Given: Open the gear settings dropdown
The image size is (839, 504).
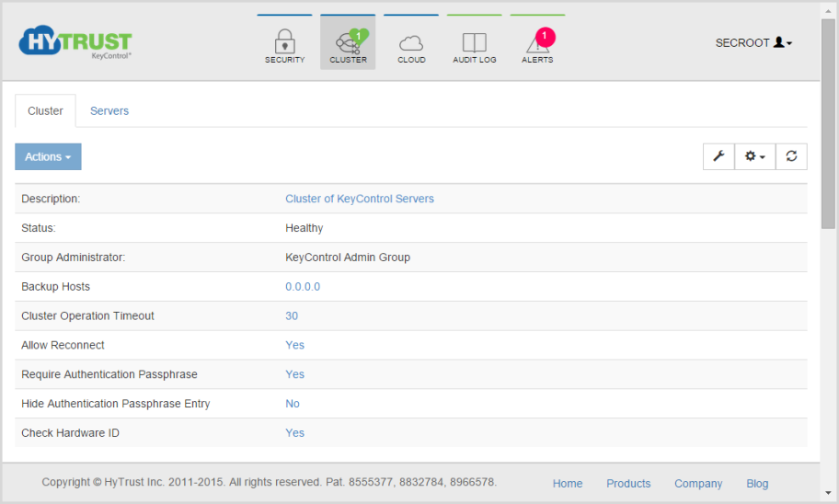Looking at the screenshot, I should point(754,156).
